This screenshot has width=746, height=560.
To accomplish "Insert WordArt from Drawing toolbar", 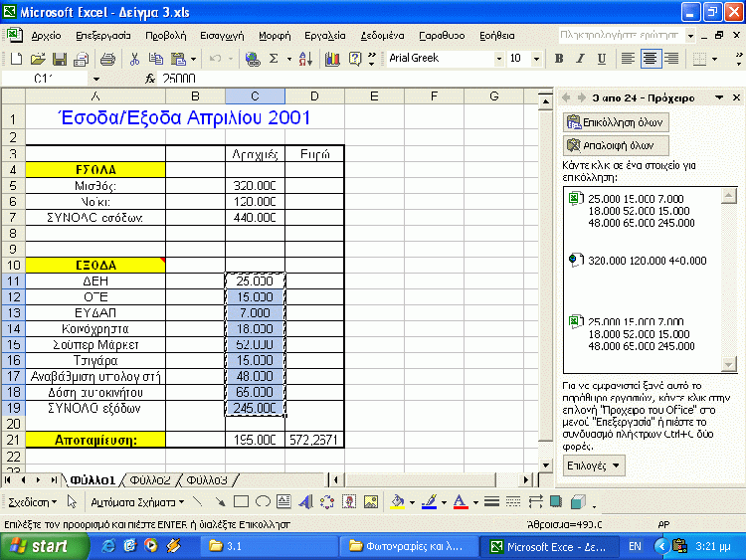I will tap(305, 502).
